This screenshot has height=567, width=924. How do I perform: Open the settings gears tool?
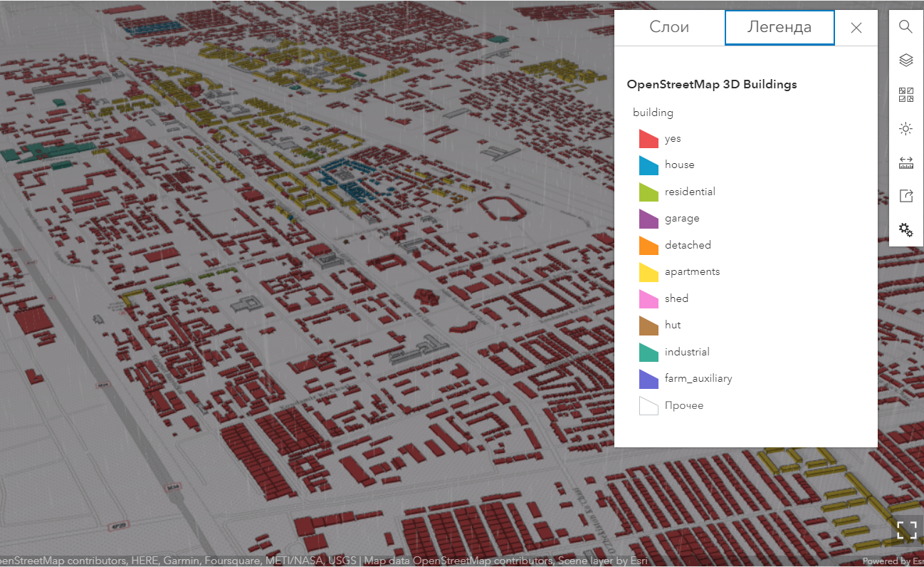(x=905, y=229)
